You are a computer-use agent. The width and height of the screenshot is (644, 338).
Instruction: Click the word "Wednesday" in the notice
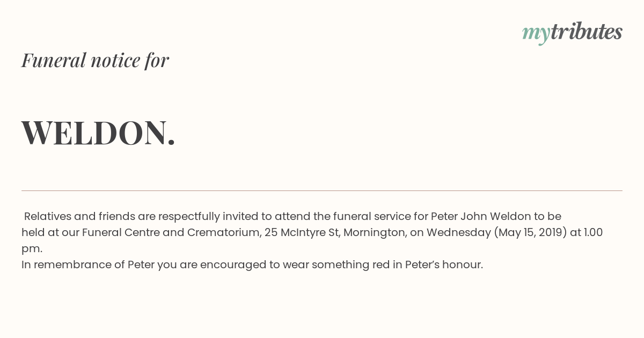pyautogui.click(x=458, y=233)
